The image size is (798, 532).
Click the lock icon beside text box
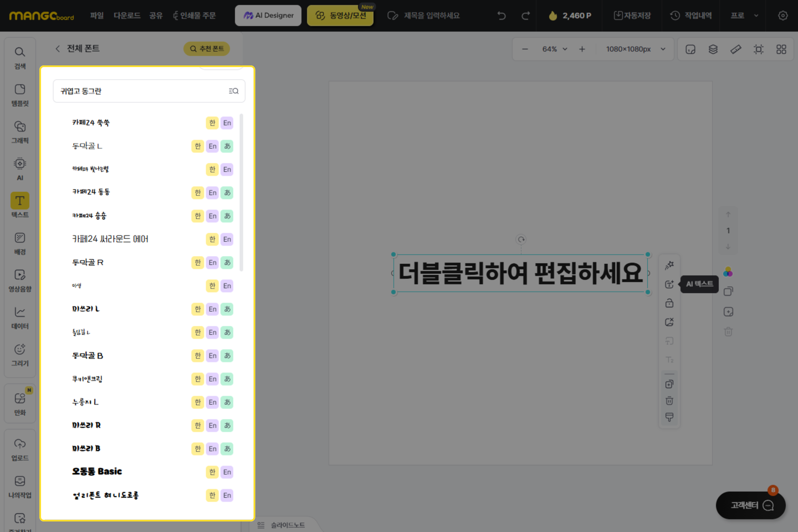[x=669, y=303]
